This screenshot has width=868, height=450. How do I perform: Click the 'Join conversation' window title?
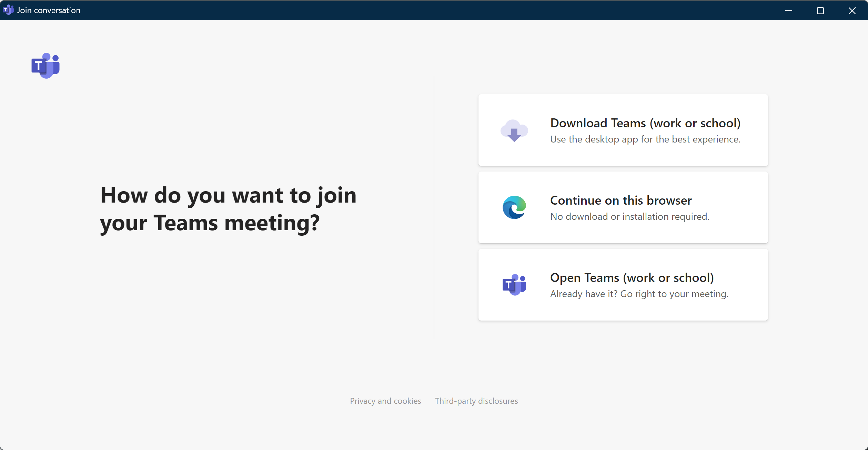point(49,10)
